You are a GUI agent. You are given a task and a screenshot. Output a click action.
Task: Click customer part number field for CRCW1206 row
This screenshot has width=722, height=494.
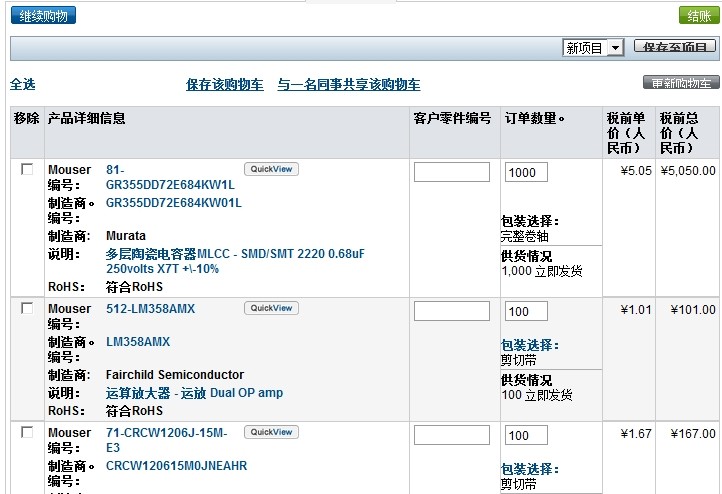click(x=452, y=435)
